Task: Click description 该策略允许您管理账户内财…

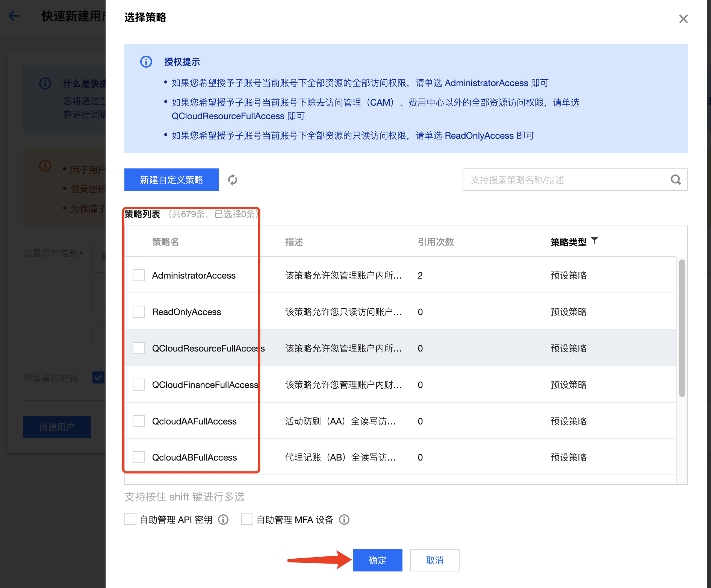Action: tap(343, 385)
